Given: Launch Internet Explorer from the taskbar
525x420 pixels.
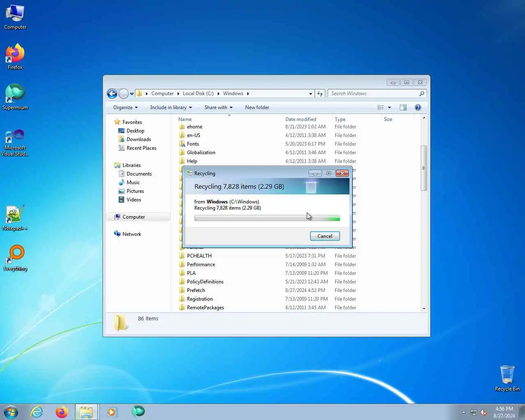Looking at the screenshot, I should pos(37,412).
